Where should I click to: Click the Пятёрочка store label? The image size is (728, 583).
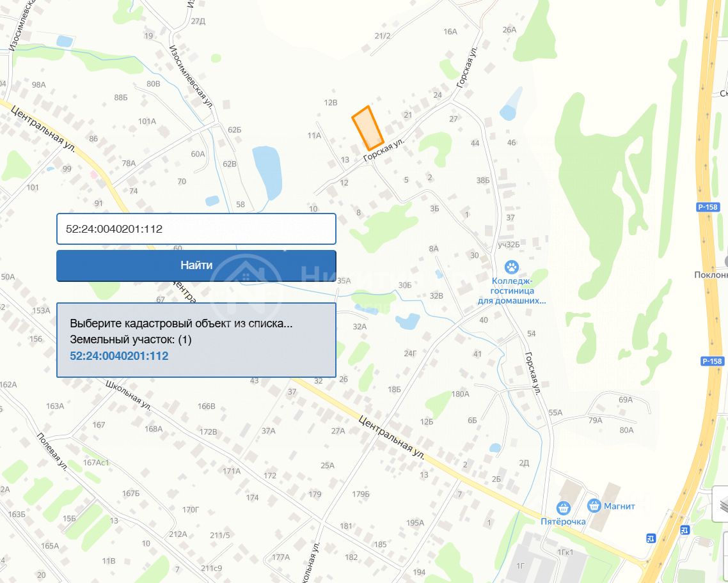click(563, 522)
